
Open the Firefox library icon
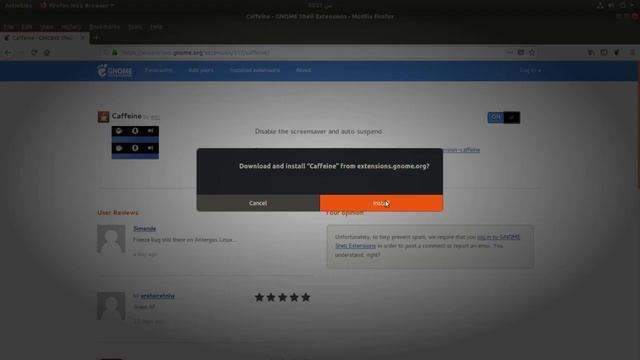point(591,52)
